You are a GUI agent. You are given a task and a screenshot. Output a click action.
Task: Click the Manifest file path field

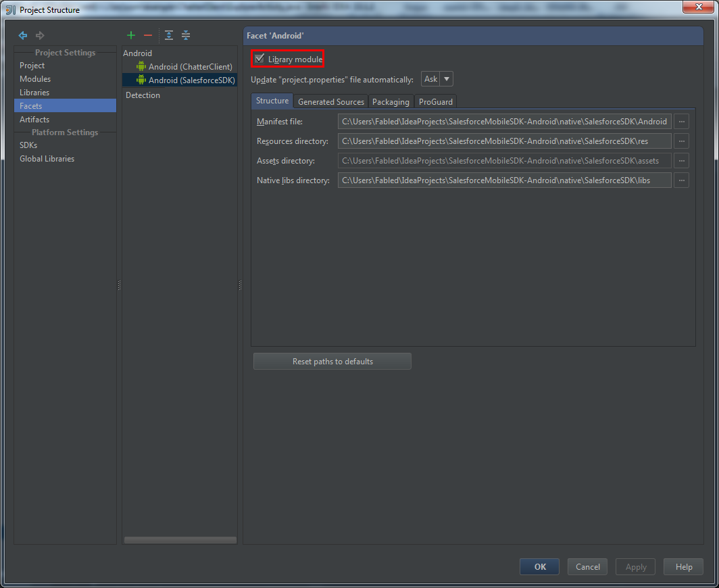coord(504,122)
